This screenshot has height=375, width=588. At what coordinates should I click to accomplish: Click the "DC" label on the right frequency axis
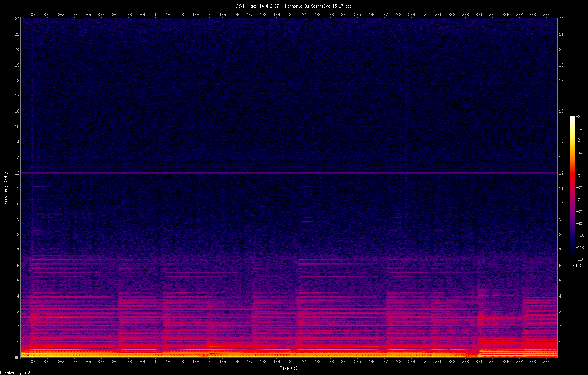(x=561, y=358)
